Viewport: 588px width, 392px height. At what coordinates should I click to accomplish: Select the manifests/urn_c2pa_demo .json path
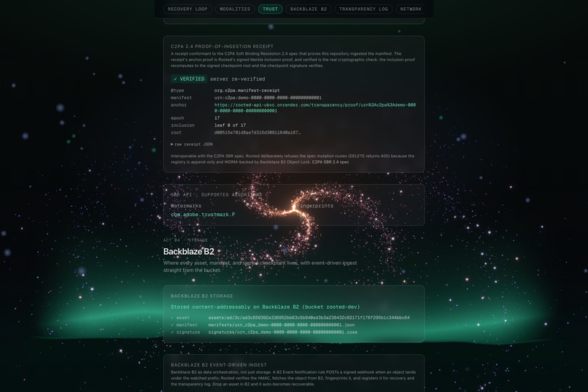click(282, 325)
